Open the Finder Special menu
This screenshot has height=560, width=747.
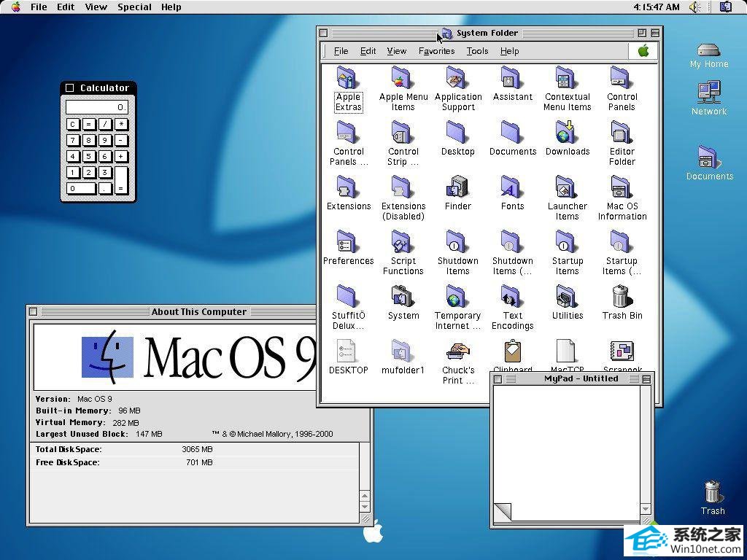click(134, 7)
